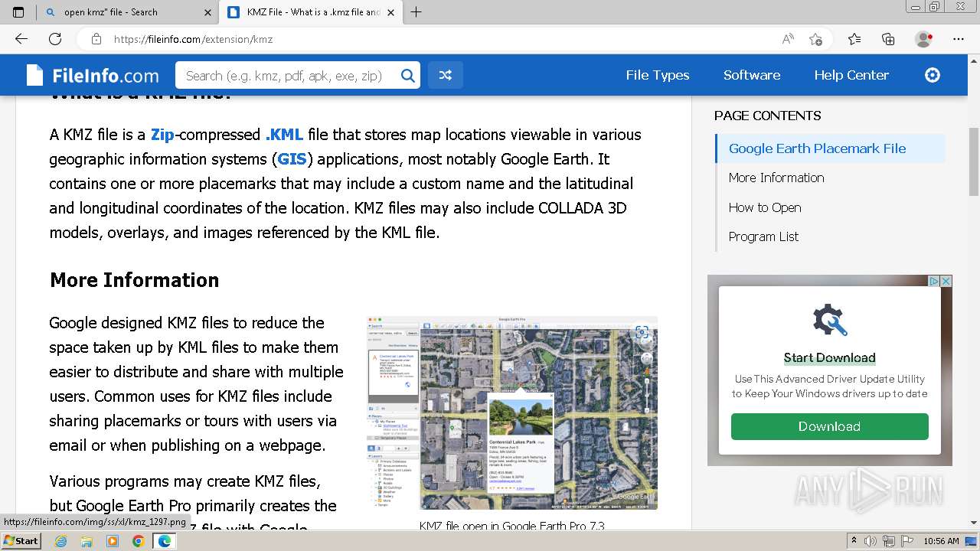Add page to favorites star icon
The height and width of the screenshot is (551, 980).
[815, 39]
